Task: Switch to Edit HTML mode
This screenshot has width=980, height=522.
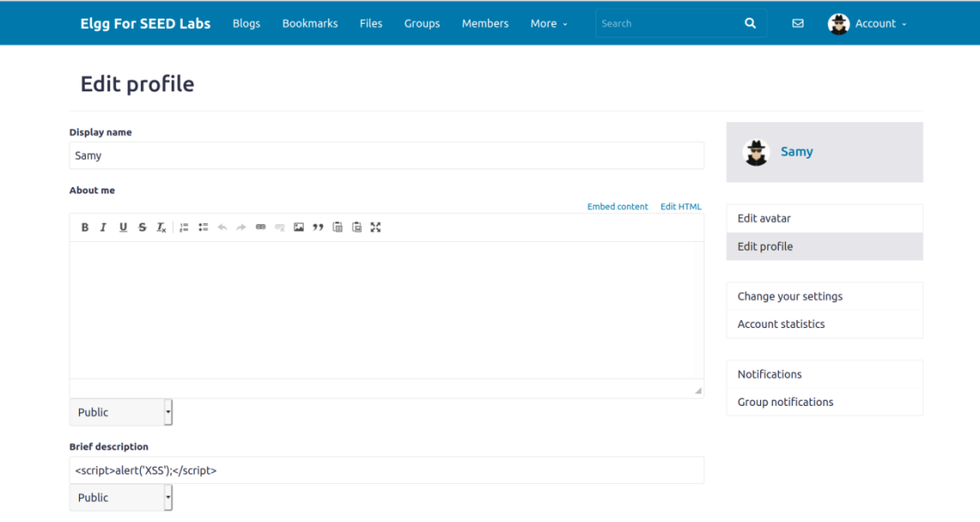Action: [x=681, y=206]
